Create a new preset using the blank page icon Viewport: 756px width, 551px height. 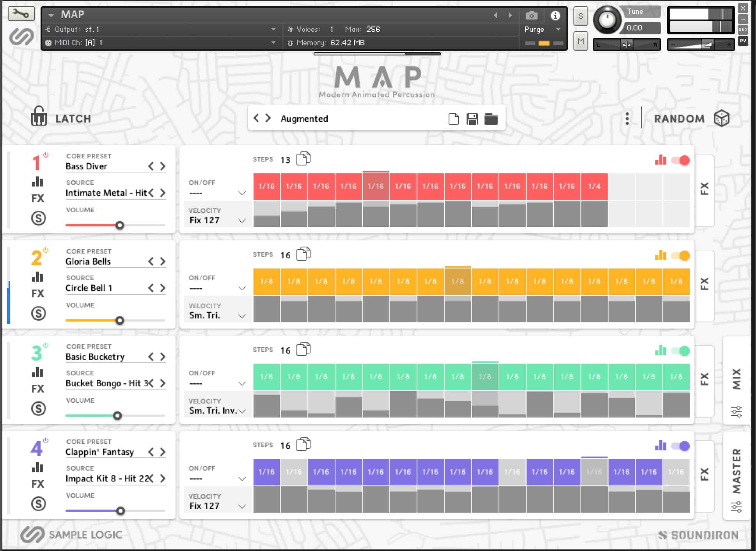(x=453, y=118)
